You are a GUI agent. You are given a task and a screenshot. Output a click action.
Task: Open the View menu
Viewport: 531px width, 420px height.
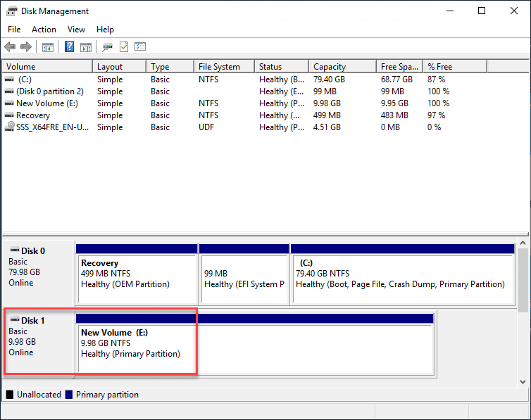point(76,30)
